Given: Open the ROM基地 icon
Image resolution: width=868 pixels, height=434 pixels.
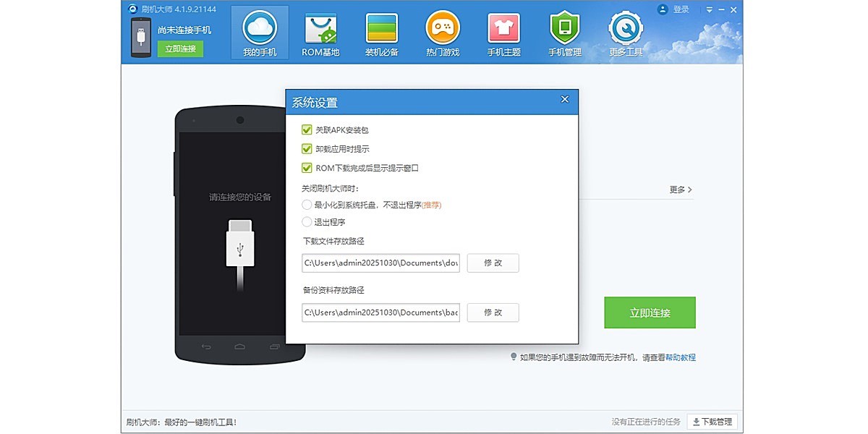Looking at the screenshot, I should [320, 29].
